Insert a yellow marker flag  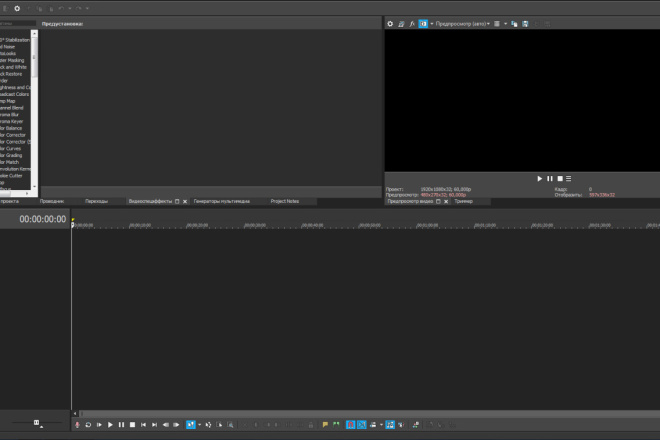(325, 425)
